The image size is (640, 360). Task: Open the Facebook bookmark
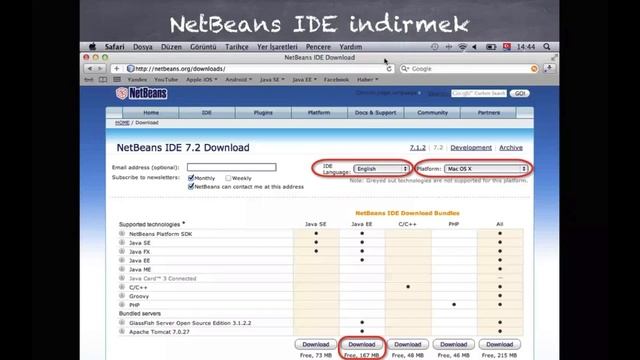[x=336, y=80]
